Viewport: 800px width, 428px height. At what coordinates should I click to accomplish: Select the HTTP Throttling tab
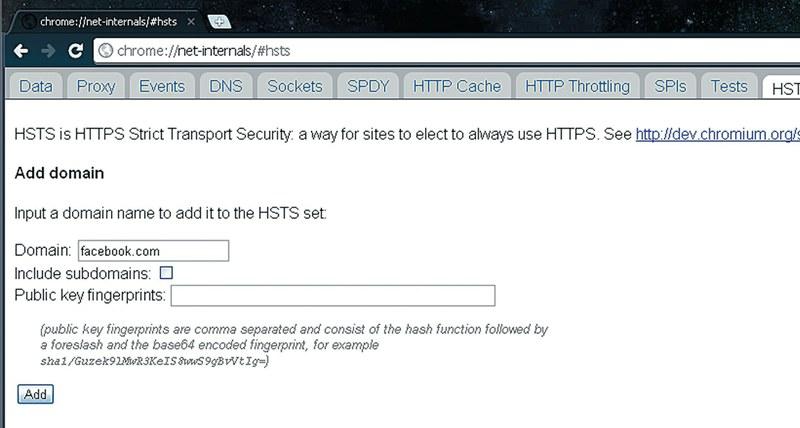click(x=577, y=87)
